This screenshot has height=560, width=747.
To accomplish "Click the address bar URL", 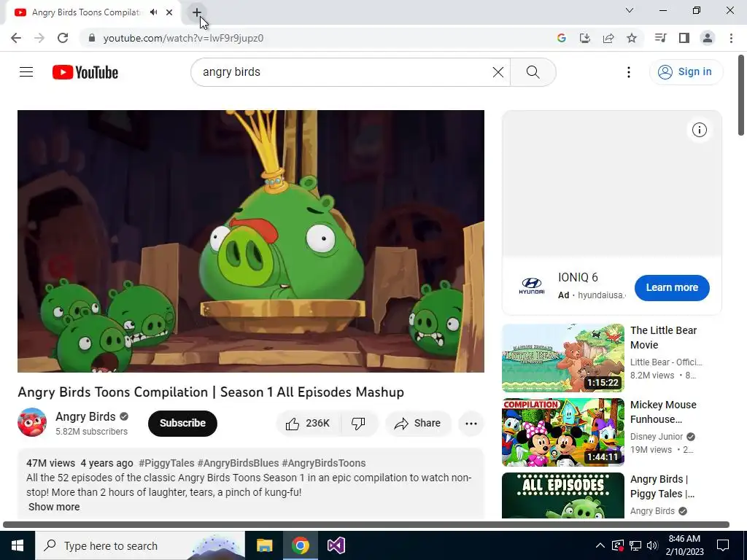I will click(x=183, y=38).
